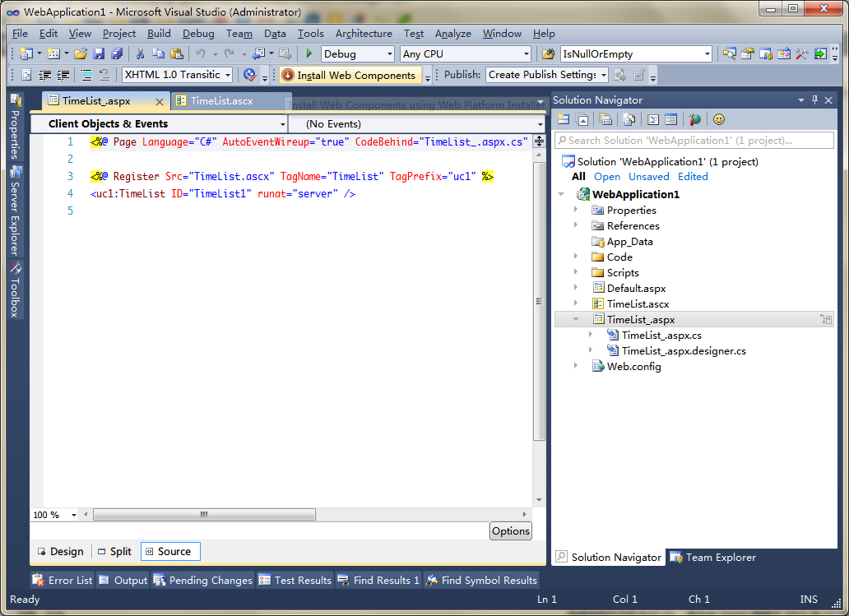Image resolution: width=849 pixels, height=616 pixels.
Task: Show Open files filter link
Action: click(606, 177)
